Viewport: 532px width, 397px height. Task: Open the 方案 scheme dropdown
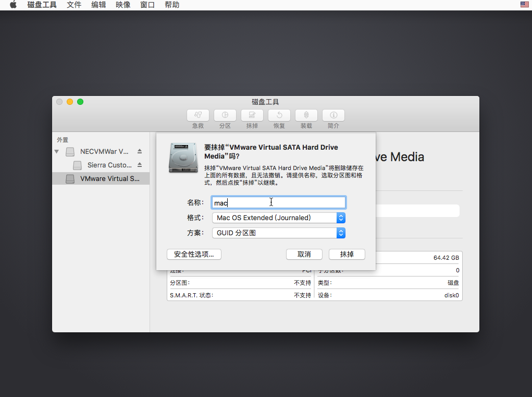coord(279,233)
